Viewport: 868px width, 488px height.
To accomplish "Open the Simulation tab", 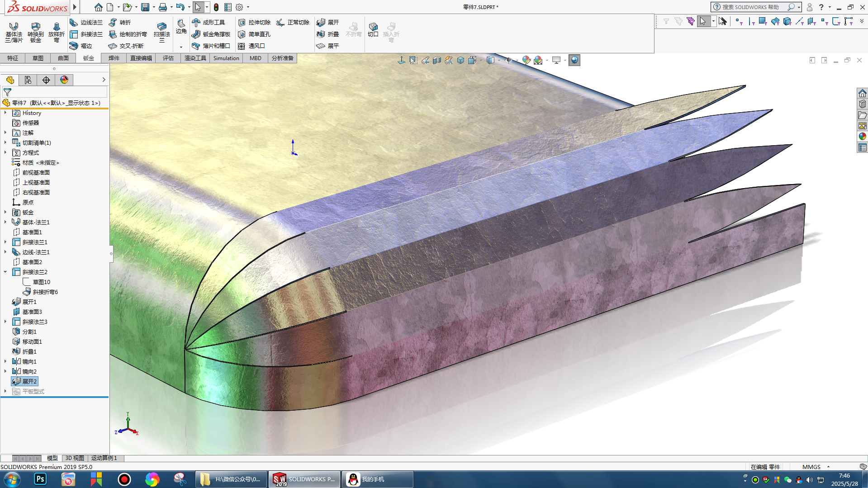I will pos(226,58).
